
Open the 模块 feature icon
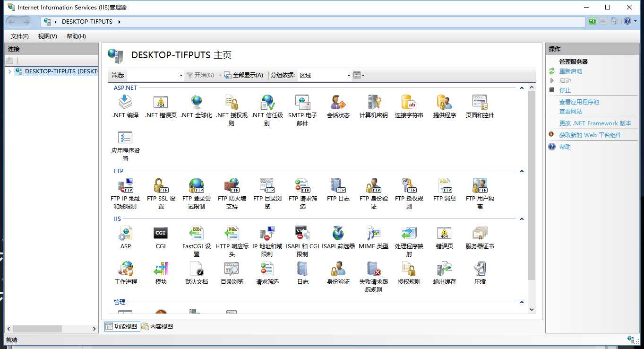pyautogui.click(x=161, y=269)
